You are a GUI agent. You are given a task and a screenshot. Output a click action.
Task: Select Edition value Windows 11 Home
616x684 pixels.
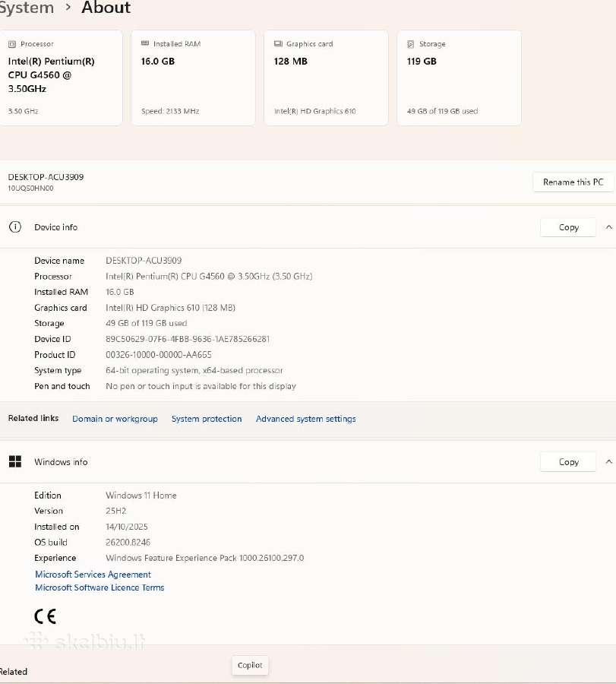[x=141, y=496]
